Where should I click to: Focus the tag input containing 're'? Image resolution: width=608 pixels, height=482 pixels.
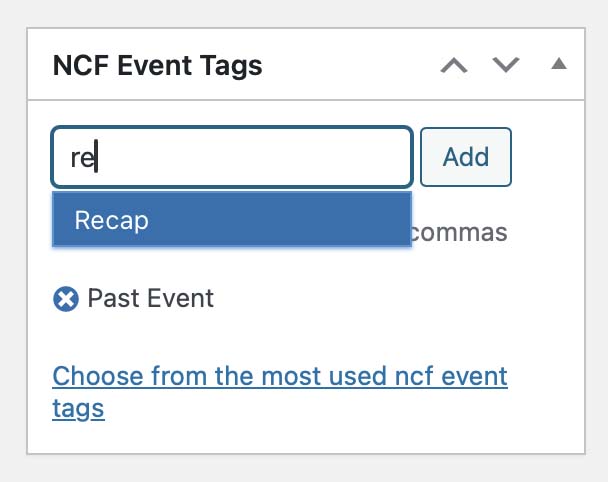231,157
